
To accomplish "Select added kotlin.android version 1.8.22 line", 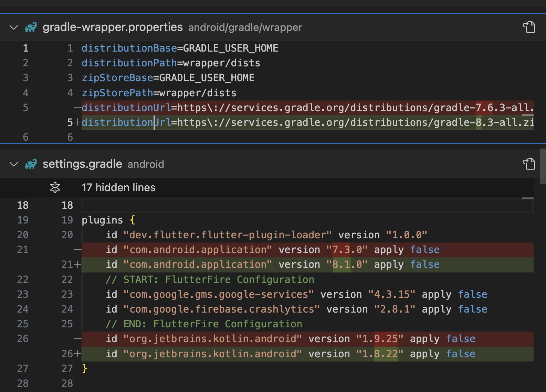I will tap(307, 354).
